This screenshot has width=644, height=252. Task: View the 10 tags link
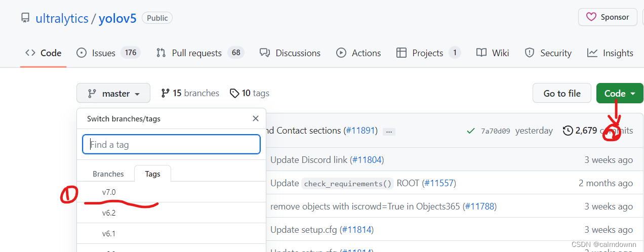249,93
